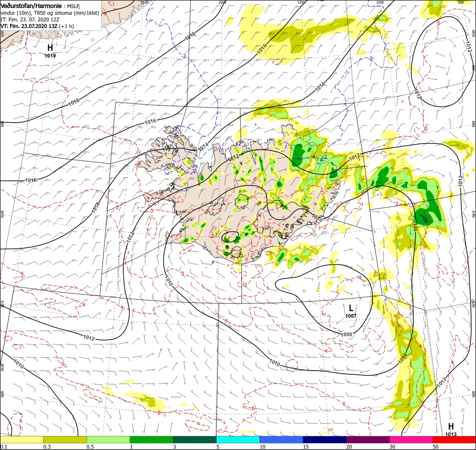
Task: Click the '15W' longitude label
Action: (301, 2)
